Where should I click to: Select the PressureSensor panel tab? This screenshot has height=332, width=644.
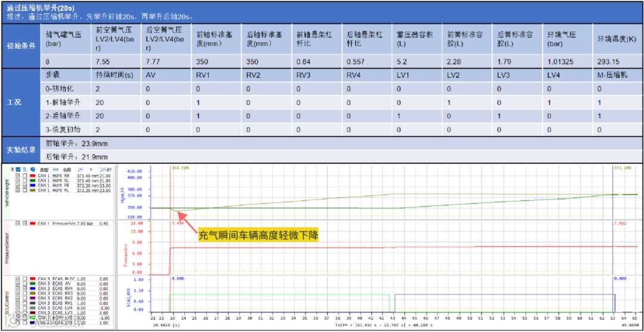click(7, 248)
